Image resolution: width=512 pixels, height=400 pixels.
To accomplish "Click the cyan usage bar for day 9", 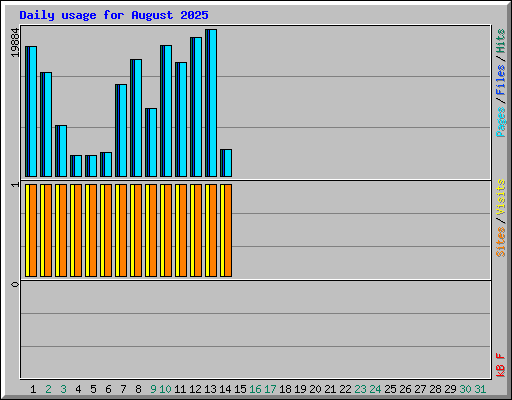I will pyautogui.click(x=153, y=142).
